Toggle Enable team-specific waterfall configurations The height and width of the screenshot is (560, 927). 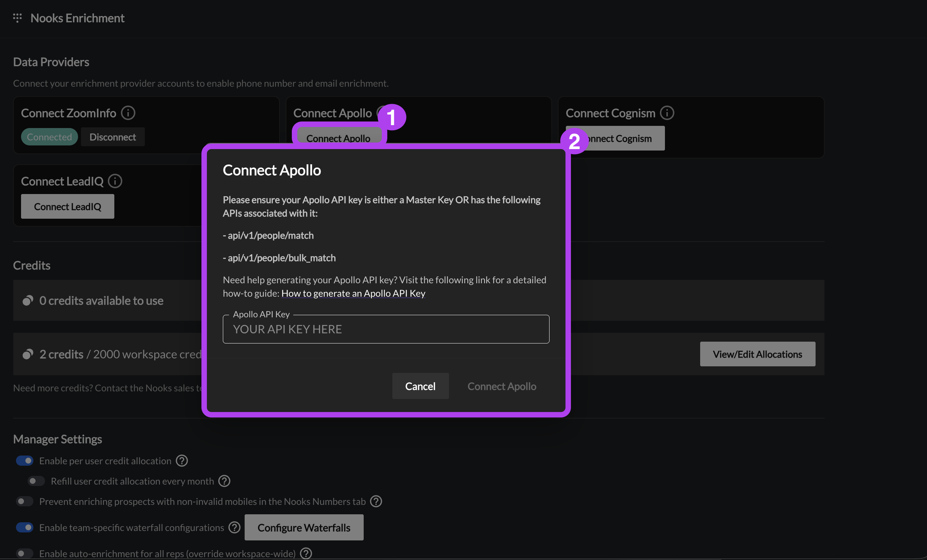pyautogui.click(x=25, y=528)
